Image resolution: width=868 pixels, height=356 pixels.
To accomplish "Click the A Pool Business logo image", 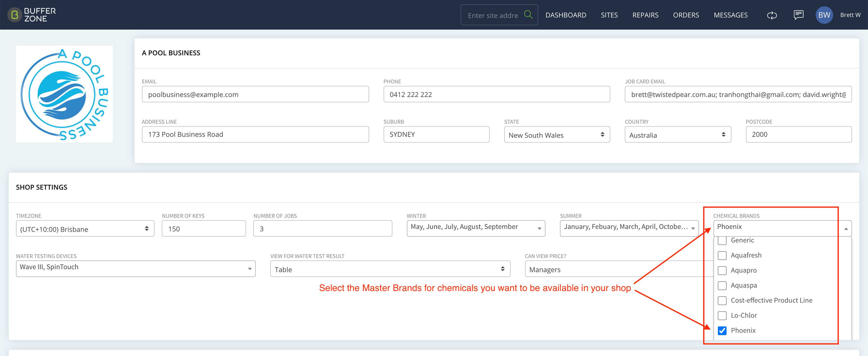I will coord(64,94).
